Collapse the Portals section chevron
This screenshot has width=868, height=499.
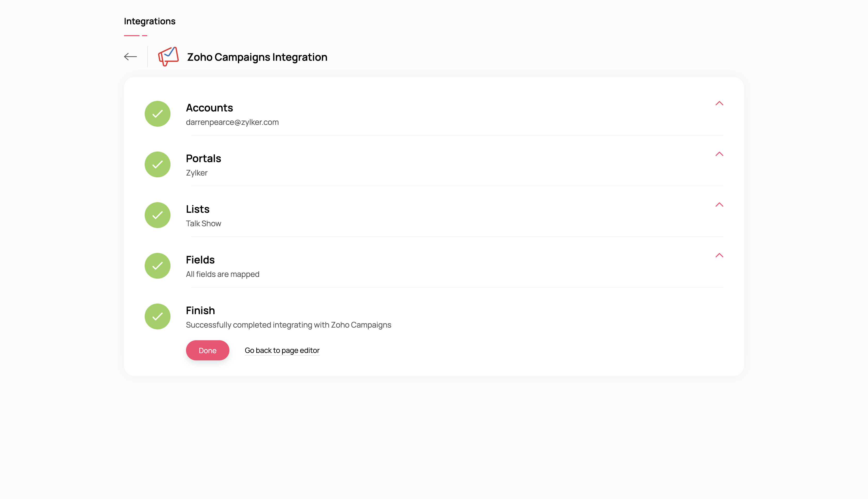719,154
